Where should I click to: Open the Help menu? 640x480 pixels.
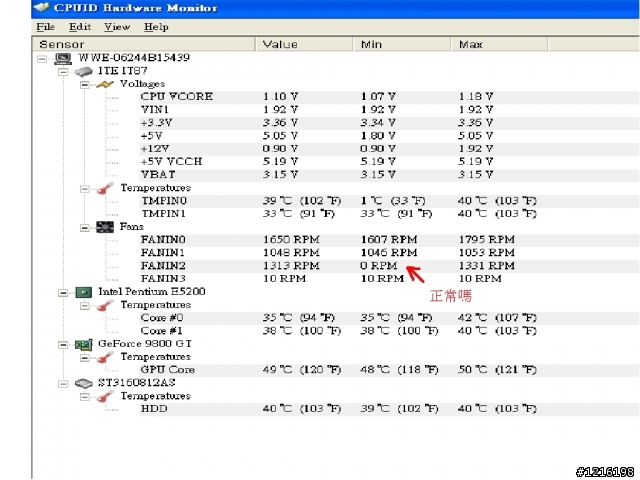click(156, 27)
